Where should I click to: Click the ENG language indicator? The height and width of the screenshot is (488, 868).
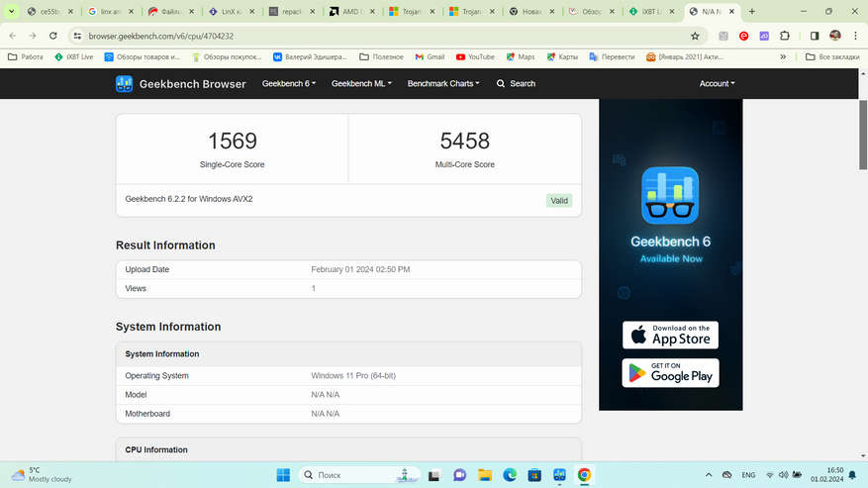tap(748, 475)
